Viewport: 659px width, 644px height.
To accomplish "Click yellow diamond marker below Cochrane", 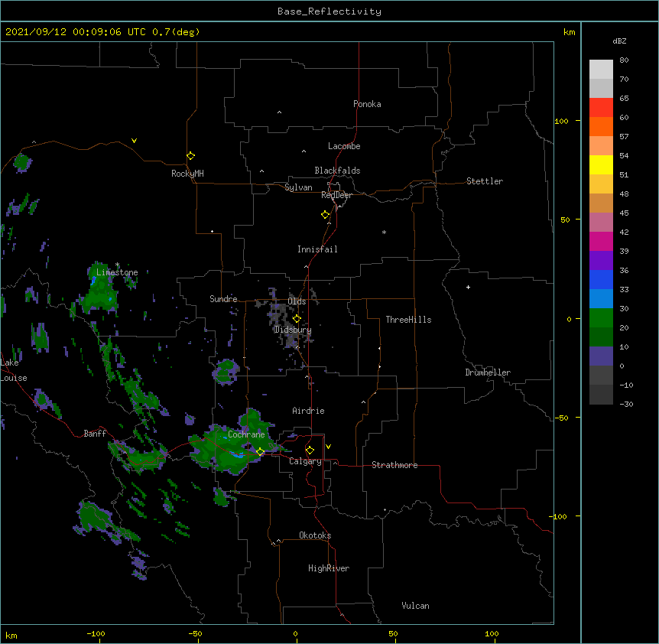I will pos(260,451).
